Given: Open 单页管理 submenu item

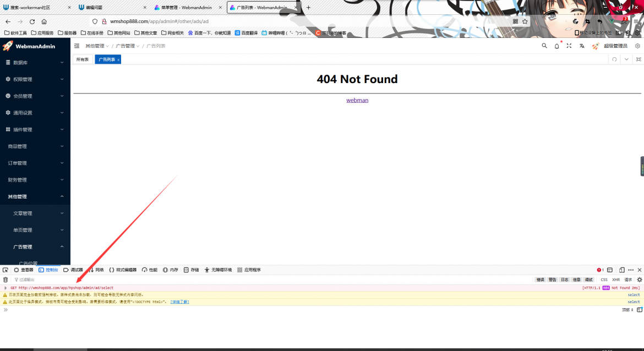Looking at the screenshot, I should (35, 231).
